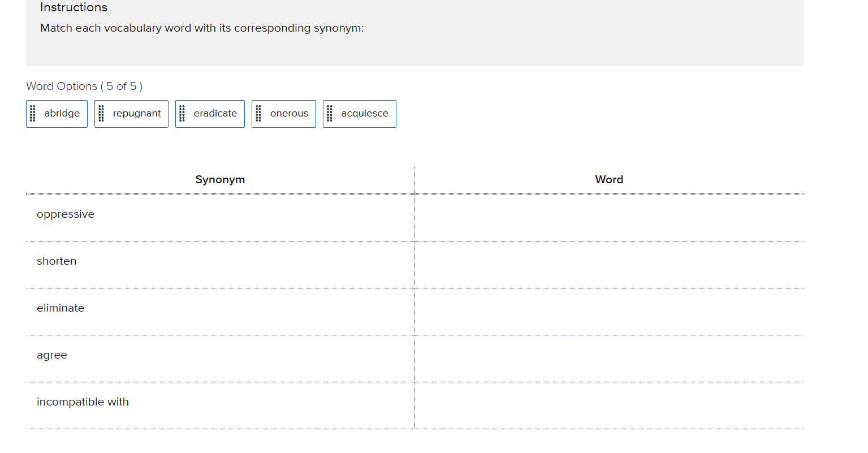Select the acquiesce word option
868x453 pixels.
(x=365, y=114)
